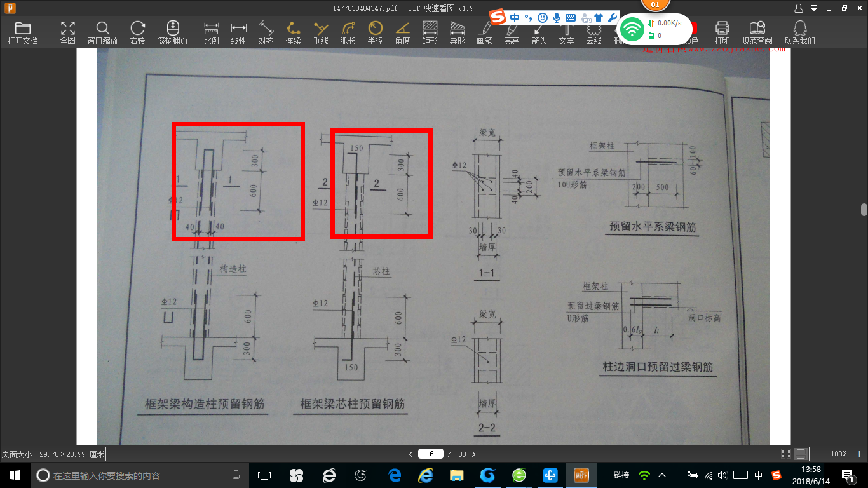
Task: Click the 打印 print icon
Action: tap(722, 32)
